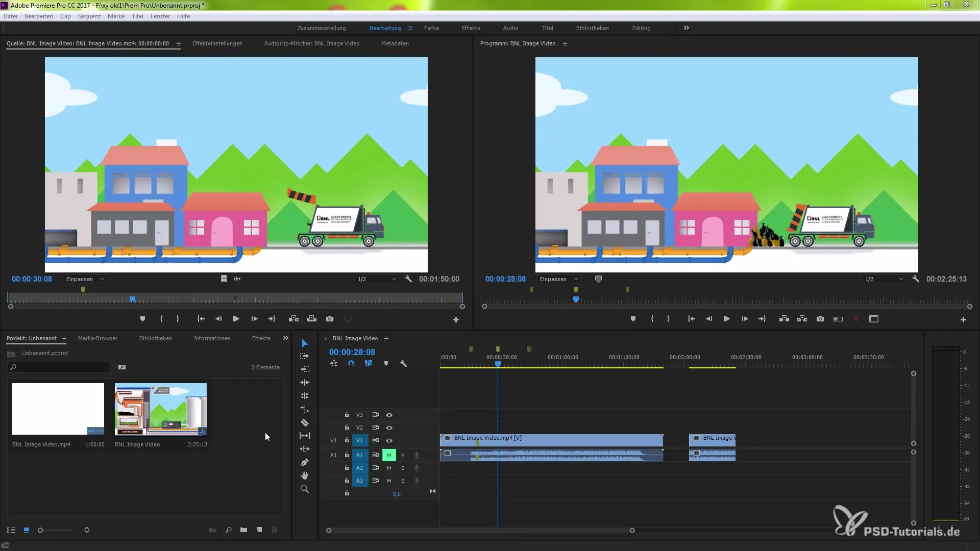980x551 pixels.
Task: Select the Selection arrow tool
Action: click(305, 343)
